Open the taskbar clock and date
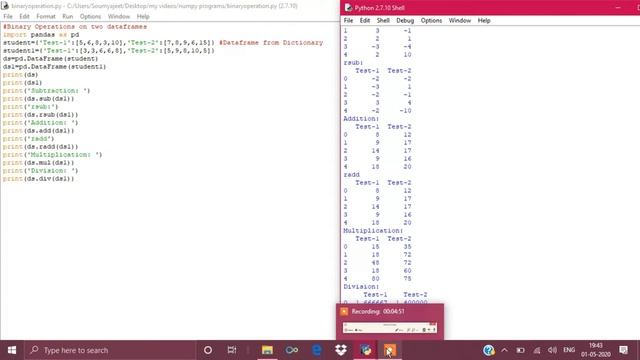The height and width of the screenshot is (360, 640). tap(596, 350)
